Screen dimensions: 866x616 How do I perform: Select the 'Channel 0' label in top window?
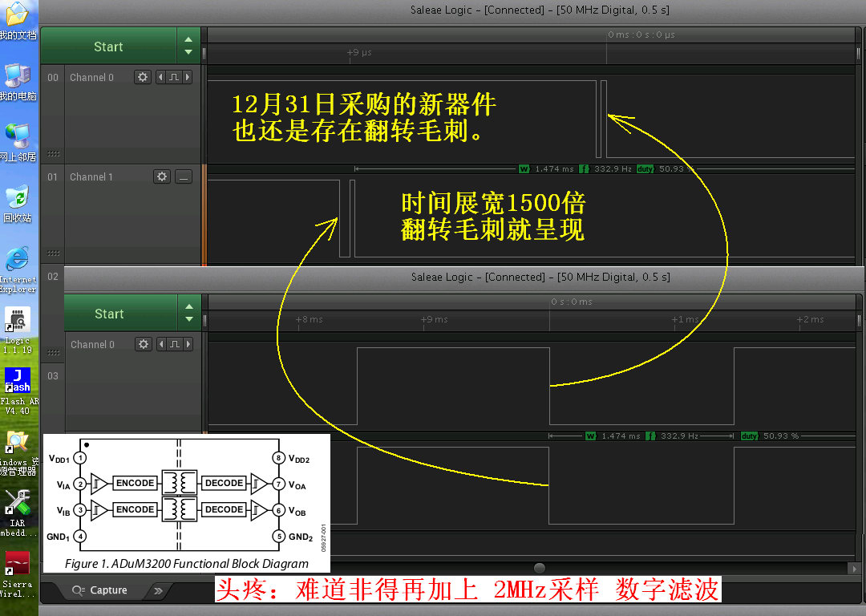click(x=91, y=77)
